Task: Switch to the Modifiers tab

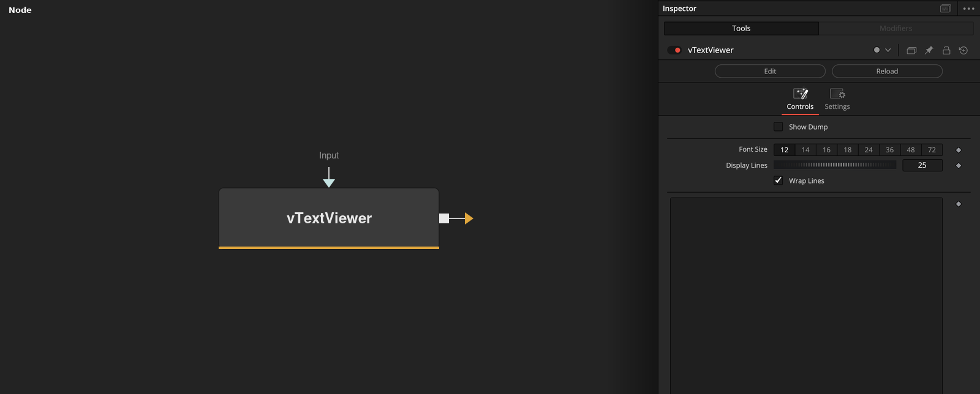Action: click(896, 28)
